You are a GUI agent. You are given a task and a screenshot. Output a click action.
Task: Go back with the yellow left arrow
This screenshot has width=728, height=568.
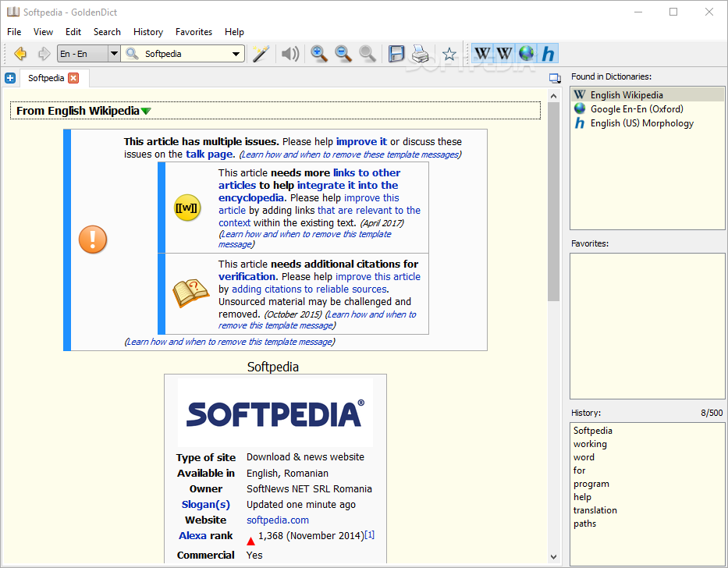[20, 54]
